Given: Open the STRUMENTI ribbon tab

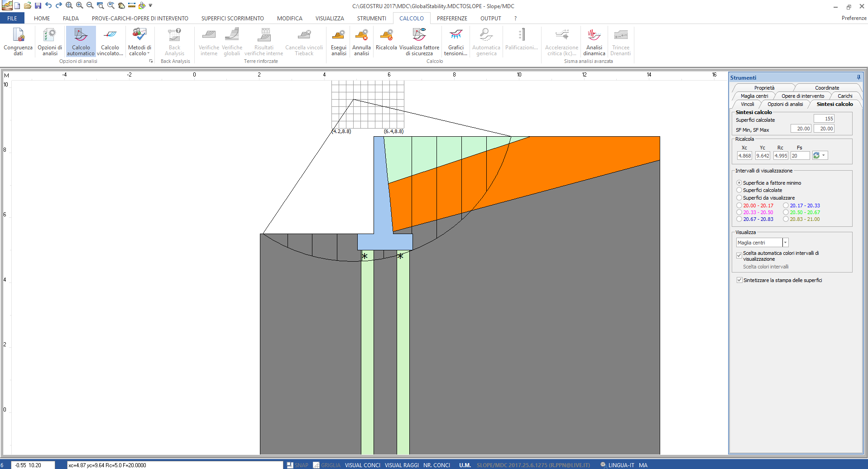Looking at the screenshot, I should (x=372, y=18).
